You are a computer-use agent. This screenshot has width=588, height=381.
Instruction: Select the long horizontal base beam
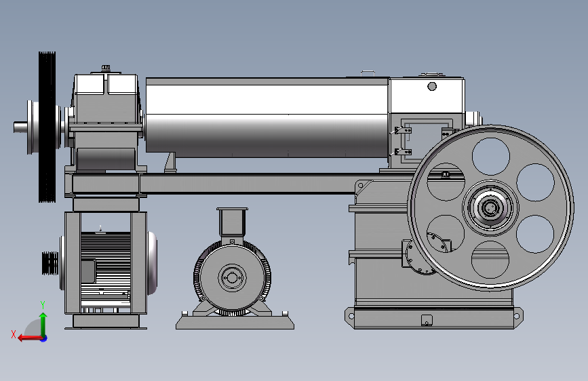248,184
